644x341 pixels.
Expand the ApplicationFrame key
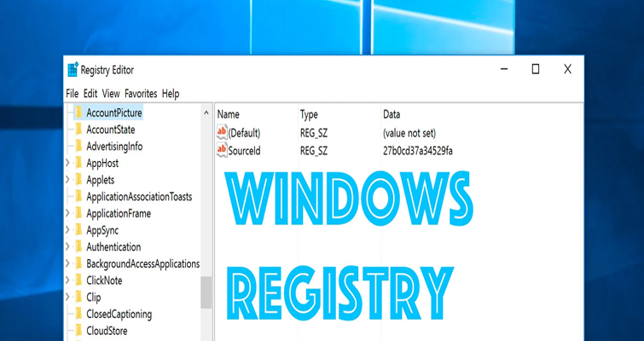[x=67, y=213]
